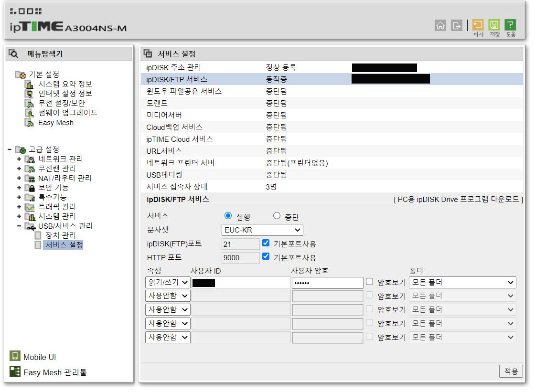
Task: Click the Easy Mesh 관리툴 icon
Action: coord(15,371)
